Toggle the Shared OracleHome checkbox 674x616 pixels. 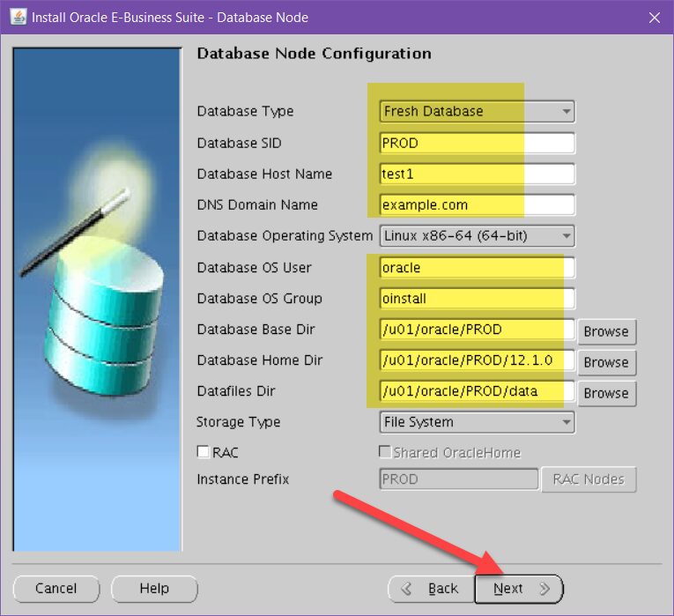coord(385,452)
